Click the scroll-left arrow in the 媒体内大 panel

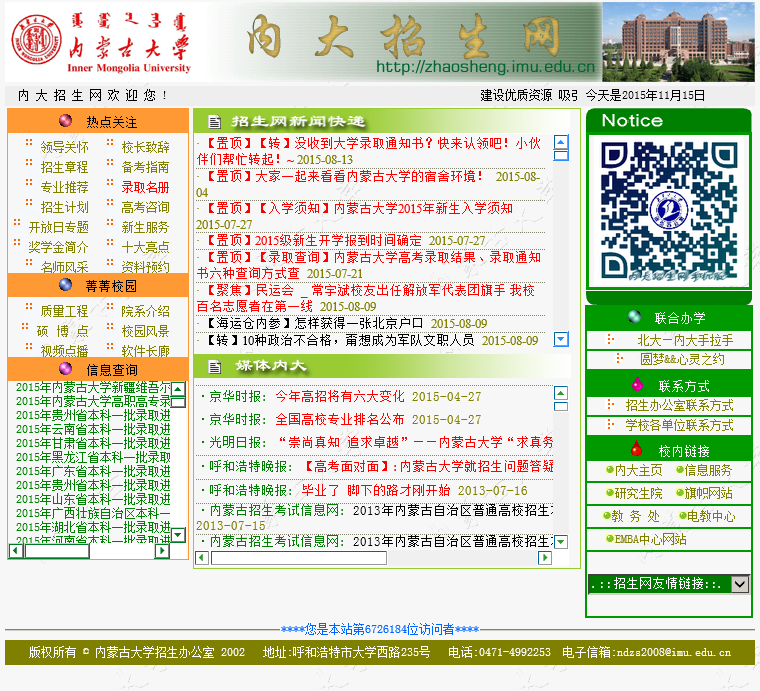point(202,558)
